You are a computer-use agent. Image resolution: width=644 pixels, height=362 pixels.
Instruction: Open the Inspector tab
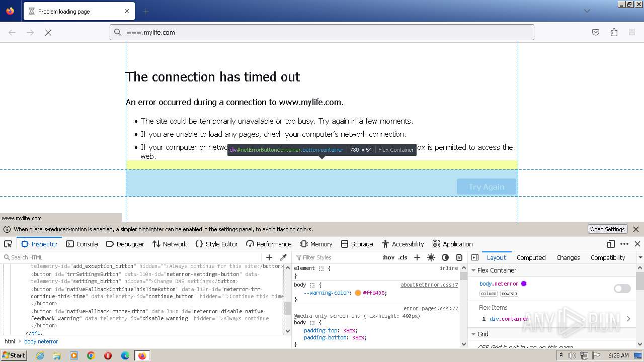[x=39, y=244]
